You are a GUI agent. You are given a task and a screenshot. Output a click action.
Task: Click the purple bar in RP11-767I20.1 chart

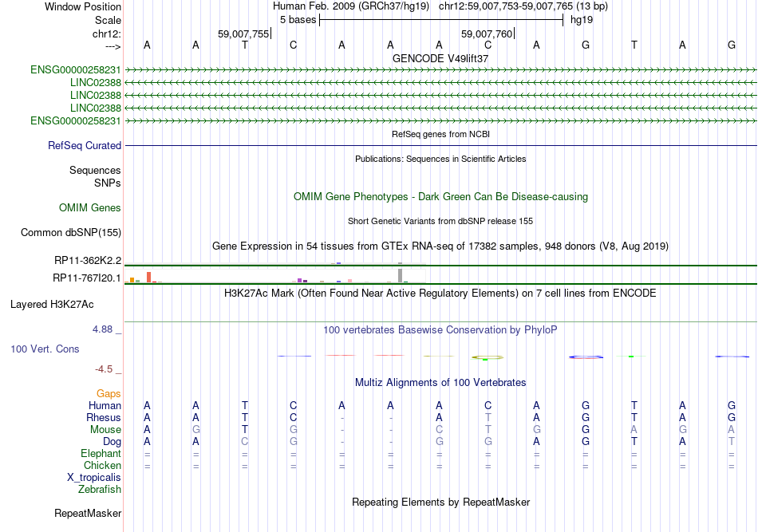[300, 280]
